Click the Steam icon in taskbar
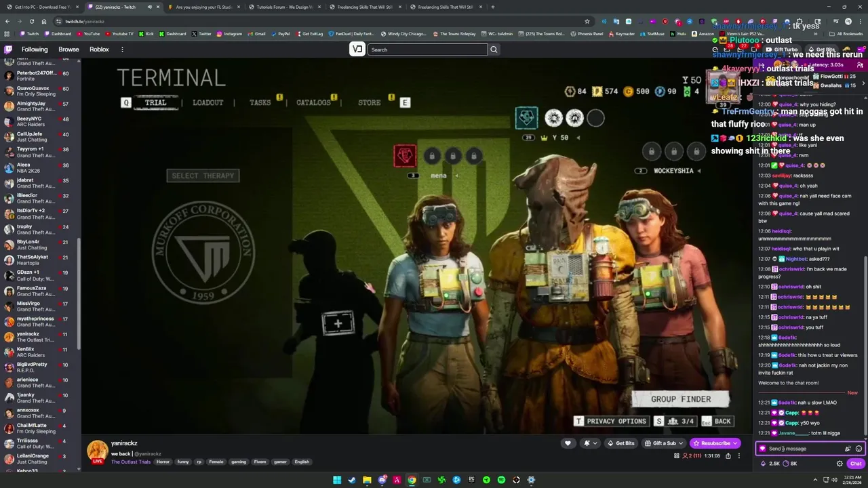This screenshot has height=488, width=868. click(x=352, y=480)
